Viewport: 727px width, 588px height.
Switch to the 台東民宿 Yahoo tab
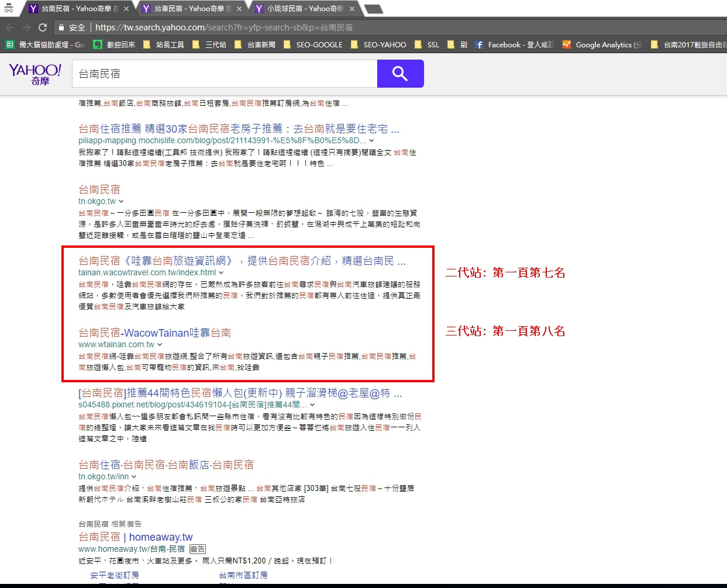[192, 9]
